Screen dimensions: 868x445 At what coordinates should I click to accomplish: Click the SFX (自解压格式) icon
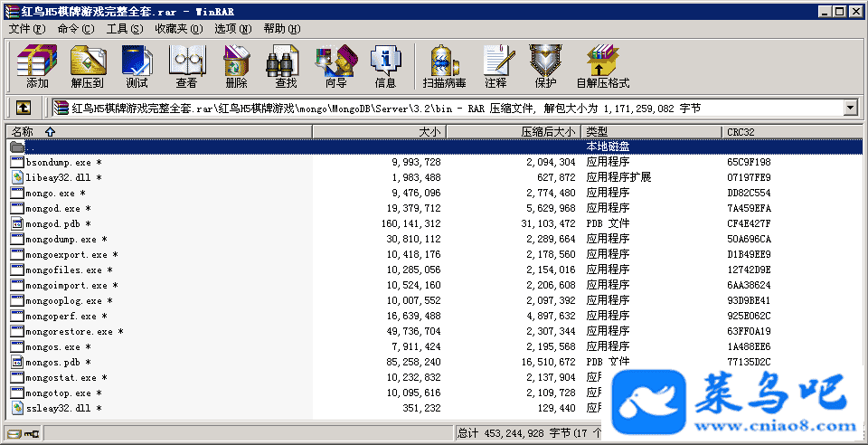(x=603, y=66)
